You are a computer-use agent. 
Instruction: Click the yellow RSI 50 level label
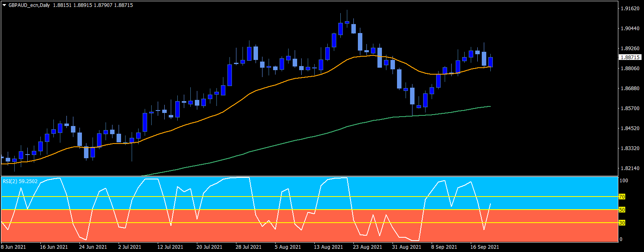pos(622,210)
